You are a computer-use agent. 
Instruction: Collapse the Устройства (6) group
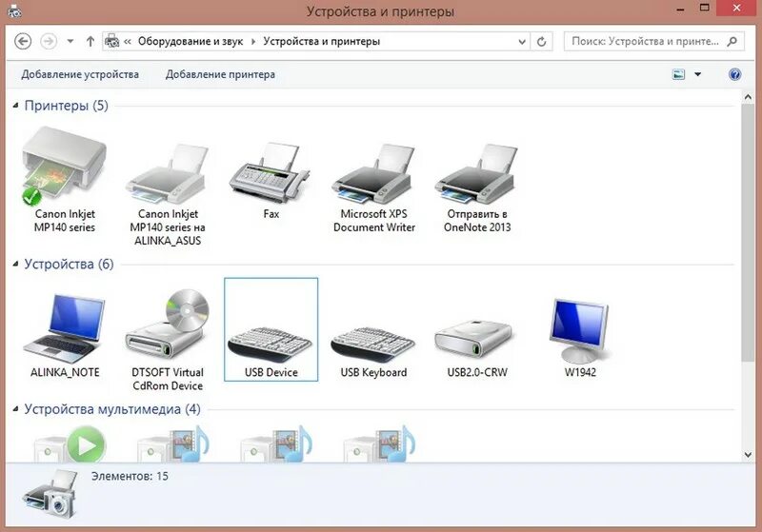click(15, 264)
